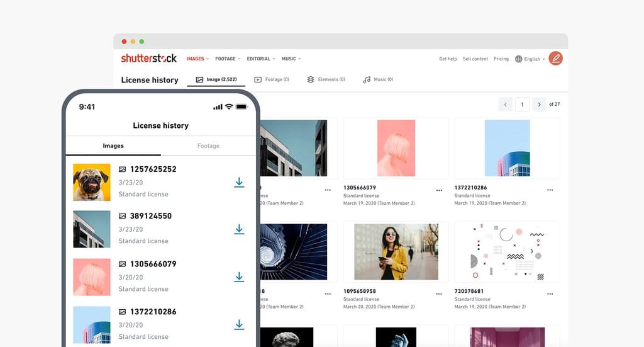Go to next page of results
The width and height of the screenshot is (644, 347).
pyautogui.click(x=539, y=105)
